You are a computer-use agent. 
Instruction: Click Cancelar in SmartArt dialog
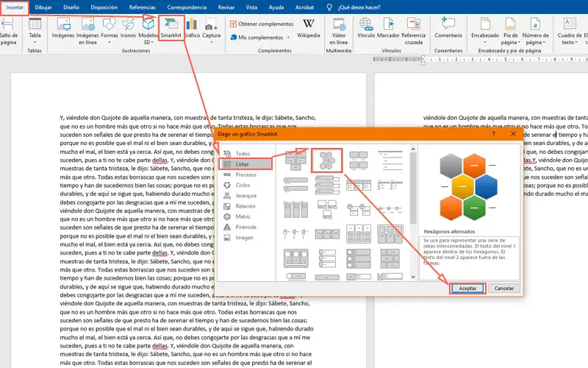click(503, 289)
